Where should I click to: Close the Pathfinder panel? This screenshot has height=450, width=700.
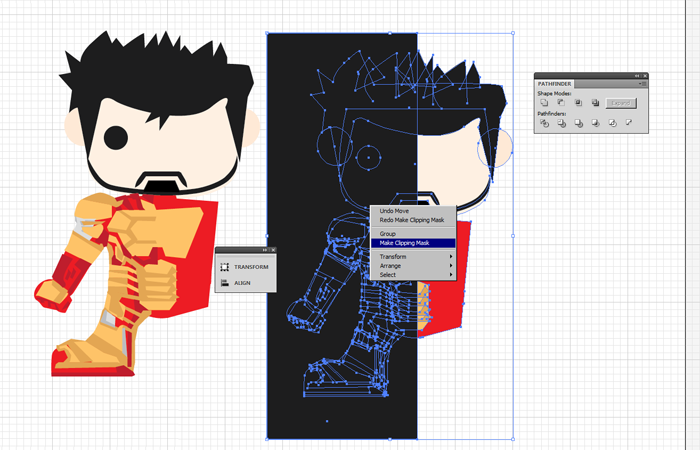[645, 76]
